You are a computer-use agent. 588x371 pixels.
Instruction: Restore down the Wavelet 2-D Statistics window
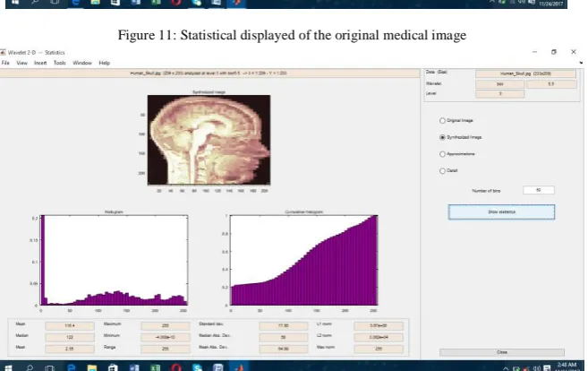pyautogui.click(x=554, y=52)
